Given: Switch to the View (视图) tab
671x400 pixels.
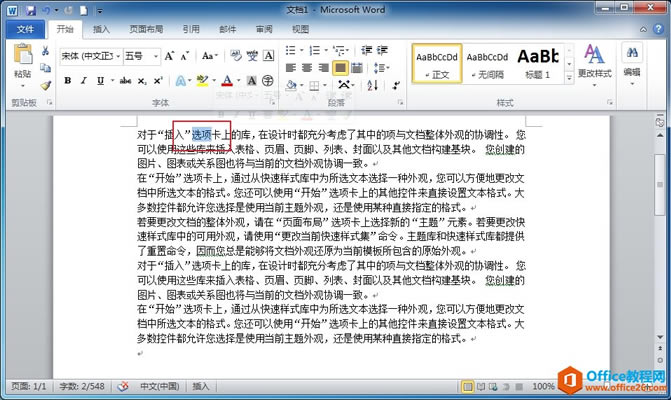Looking at the screenshot, I should coord(300,29).
